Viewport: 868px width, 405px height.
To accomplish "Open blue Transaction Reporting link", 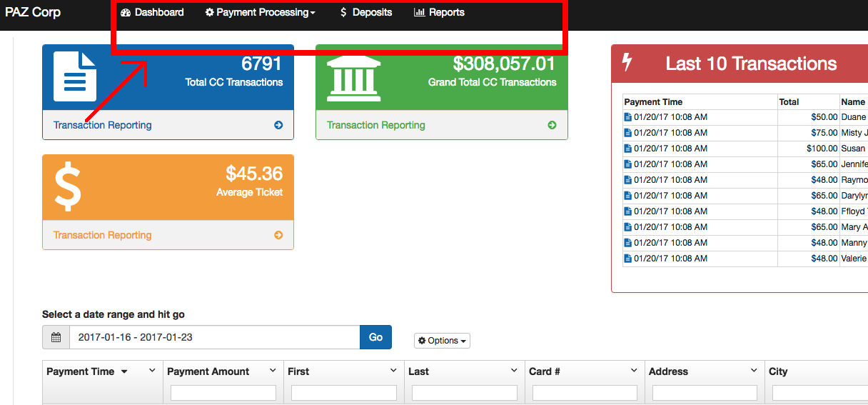I will (x=103, y=125).
